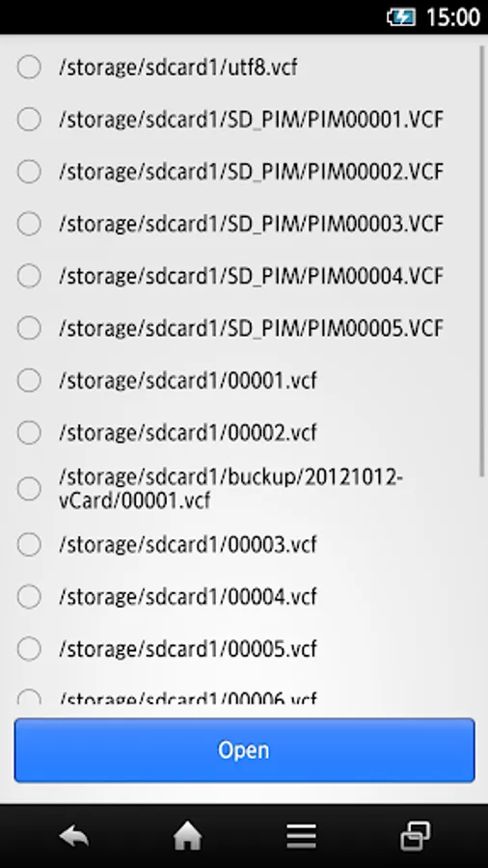Open the menu navigation icon
This screenshot has height=868, width=488.
coord(302,836)
